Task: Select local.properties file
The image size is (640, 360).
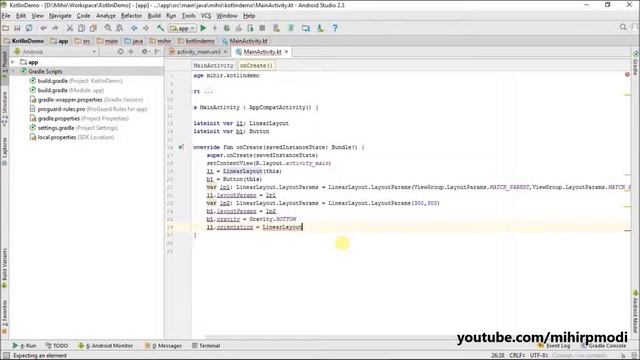Action: click(71, 137)
